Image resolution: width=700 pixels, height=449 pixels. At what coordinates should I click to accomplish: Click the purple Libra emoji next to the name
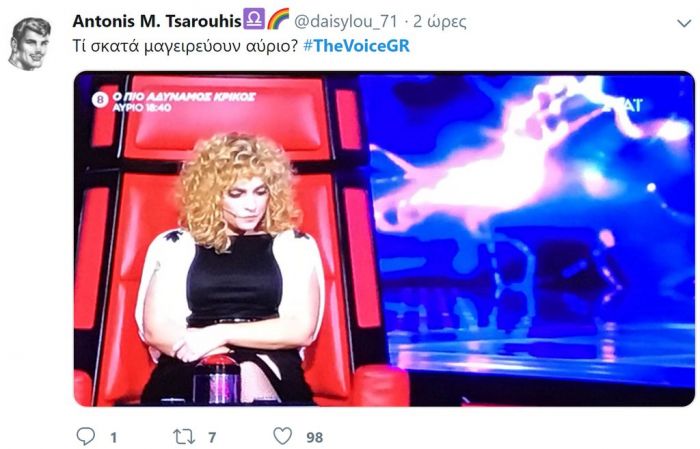[x=254, y=20]
